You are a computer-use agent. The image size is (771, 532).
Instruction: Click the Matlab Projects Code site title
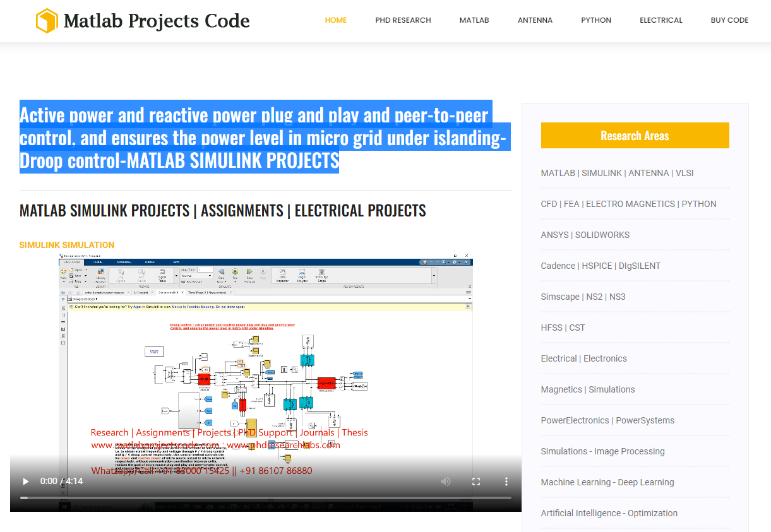click(157, 21)
